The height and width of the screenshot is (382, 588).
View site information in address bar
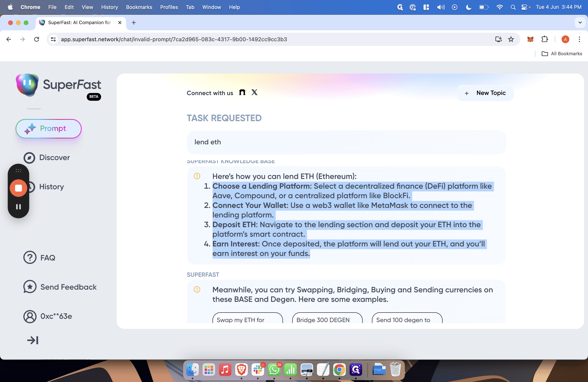tap(53, 39)
